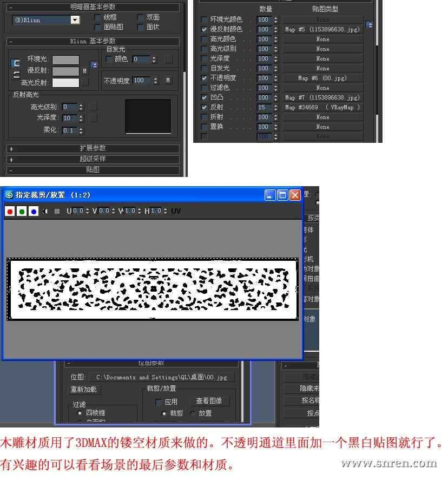Collapse the bitmap parameters (位图参数) rollout

(151, 364)
